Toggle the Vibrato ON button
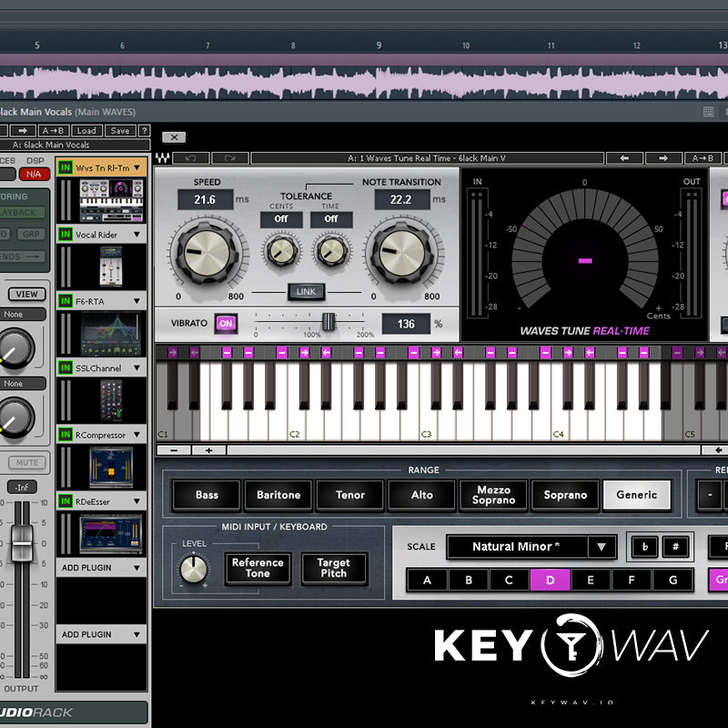The width and height of the screenshot is (728, 728). pyautogui.click(x=226, y=323)
